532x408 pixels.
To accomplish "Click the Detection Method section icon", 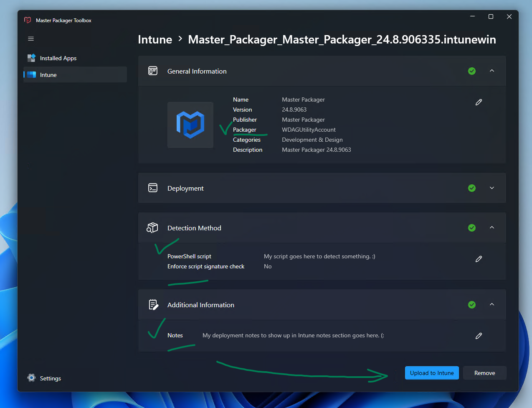I will pyautogui.click(x=152, y=228).
